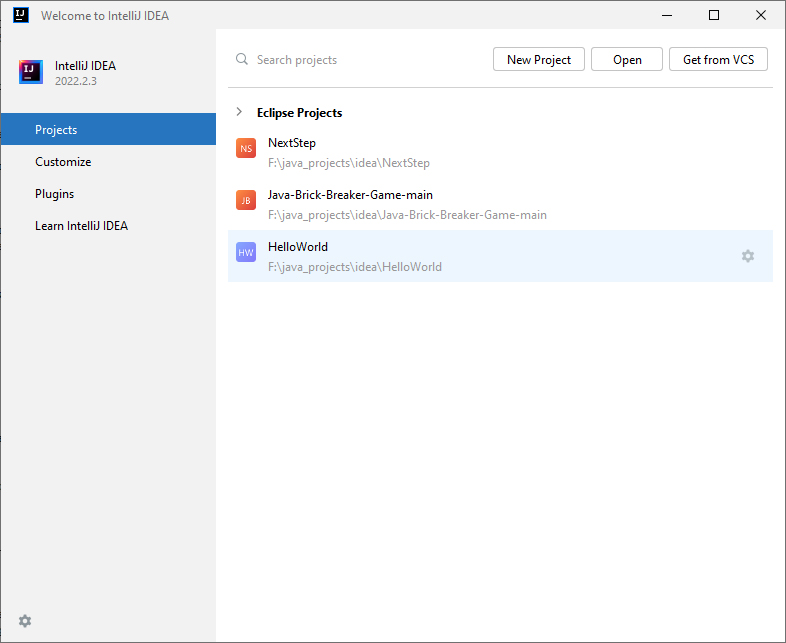The image size is (786, 643).
Task: Click the HW icon for the HelloWorld project
Action: [x=246, y=253]
